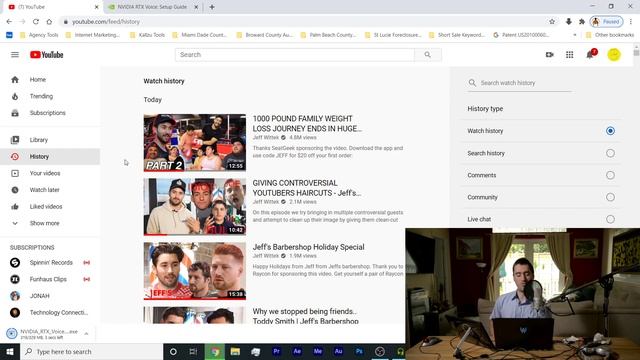Select the Watch history radio button
640x360 pixels.
coord(610,131)
